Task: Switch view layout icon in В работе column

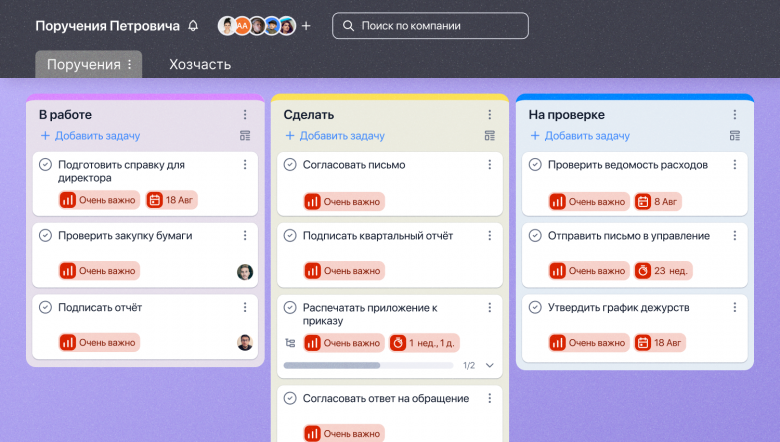Action: click(245, 136)
